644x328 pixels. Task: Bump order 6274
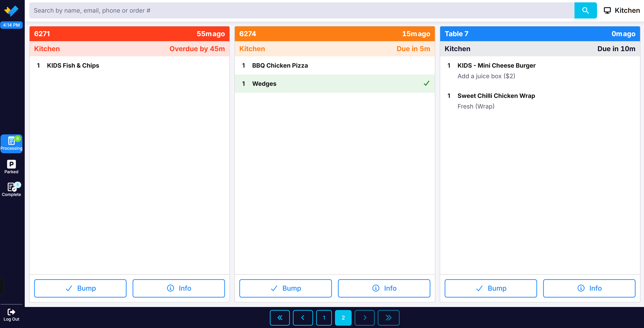click(285, 288)
